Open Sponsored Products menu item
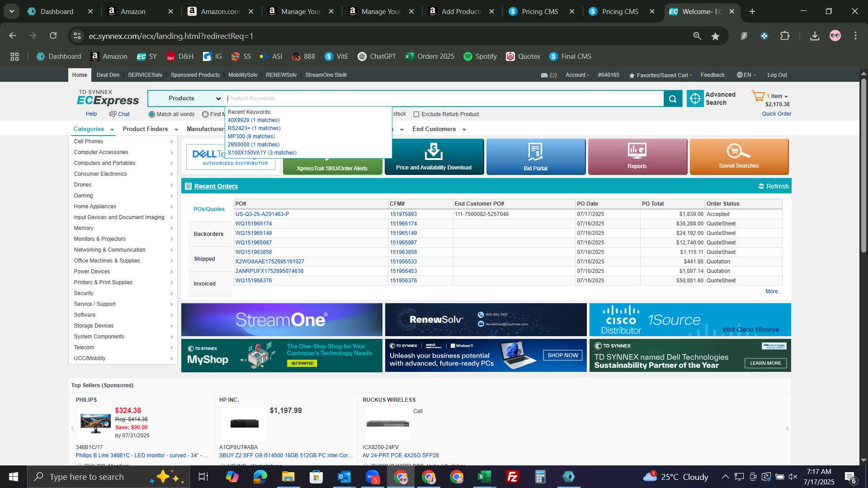Screen dimensions: 868x488 pyautogui.click(x=195, y=75)
